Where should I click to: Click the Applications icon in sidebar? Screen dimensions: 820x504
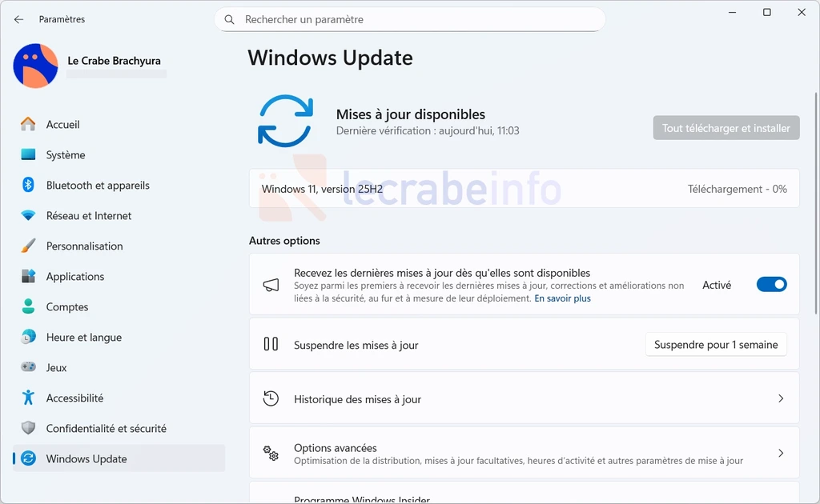[28, 276]
